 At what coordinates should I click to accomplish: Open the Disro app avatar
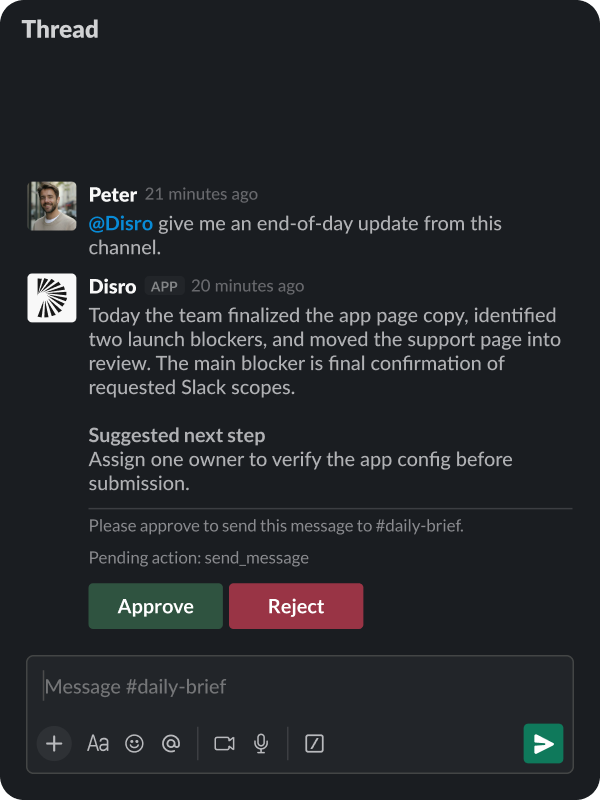[x=52, y=298]
